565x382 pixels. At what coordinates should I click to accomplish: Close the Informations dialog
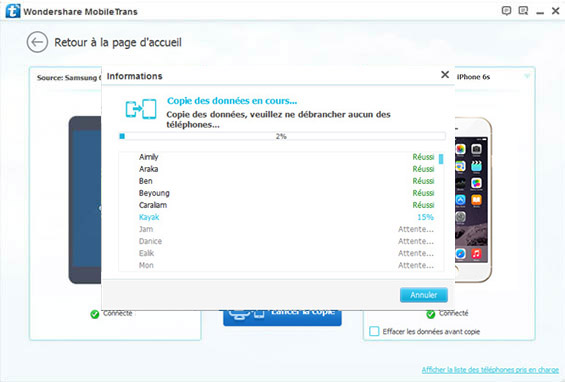(x=445, y=75)
